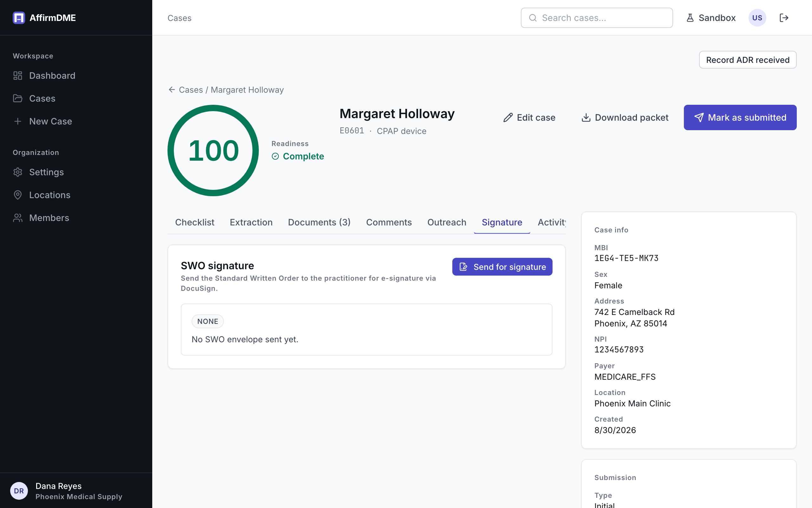Click the download icon of Download packet
The width and height of the screenshot is (812, 508).
pyautogui.click(x=586, y=117)
